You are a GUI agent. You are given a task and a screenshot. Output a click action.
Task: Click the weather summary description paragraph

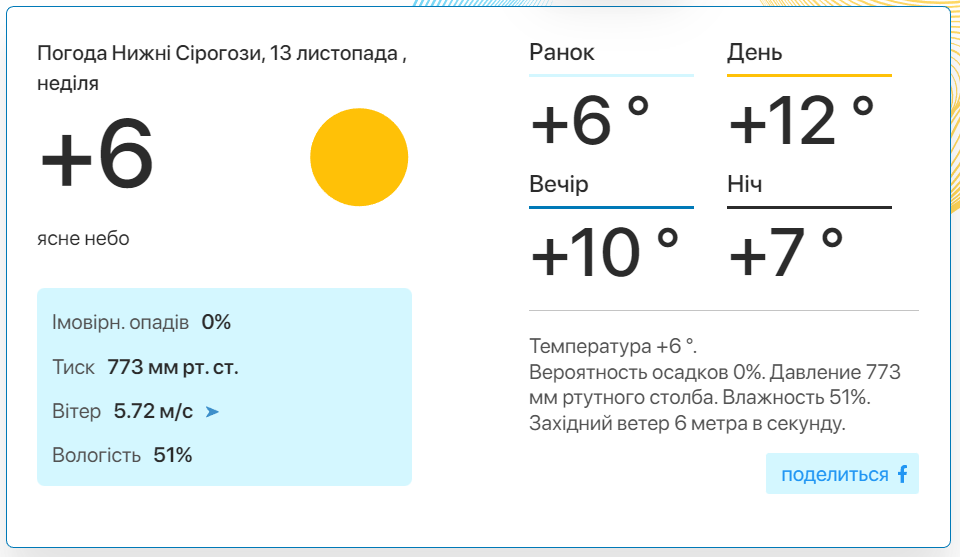point(715,384)
